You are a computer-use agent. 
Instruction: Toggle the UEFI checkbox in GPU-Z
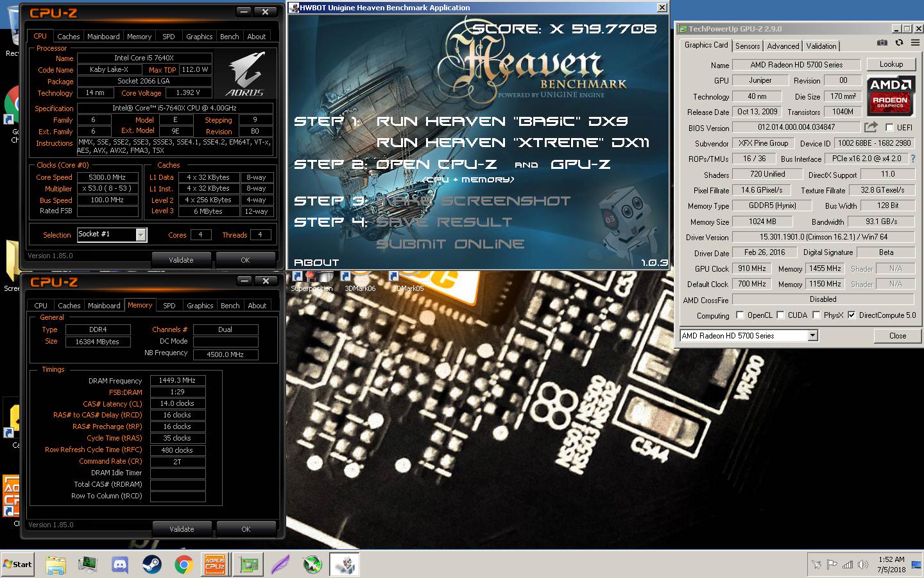pyautogui.click(x=889, y=127)
